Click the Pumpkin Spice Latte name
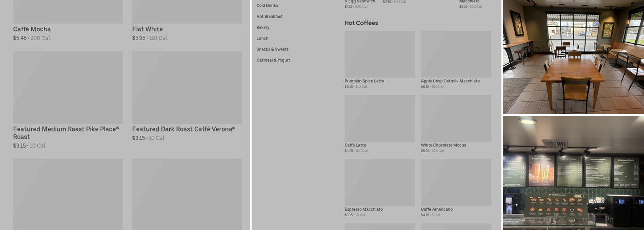Viewport: 644px width, 230px height. [364, 81]
